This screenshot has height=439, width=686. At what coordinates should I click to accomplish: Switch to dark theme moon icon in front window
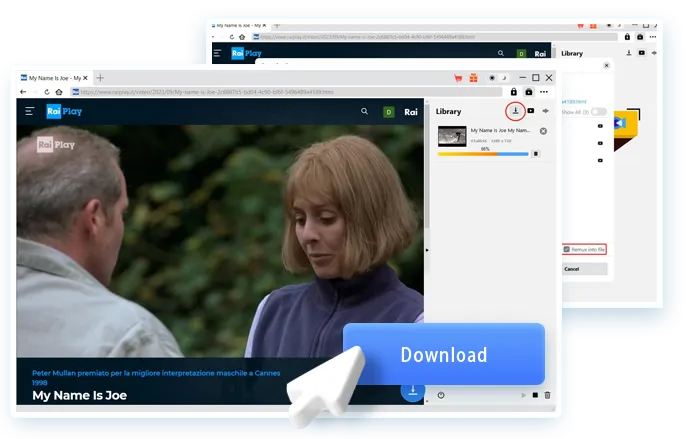(504, 78)
